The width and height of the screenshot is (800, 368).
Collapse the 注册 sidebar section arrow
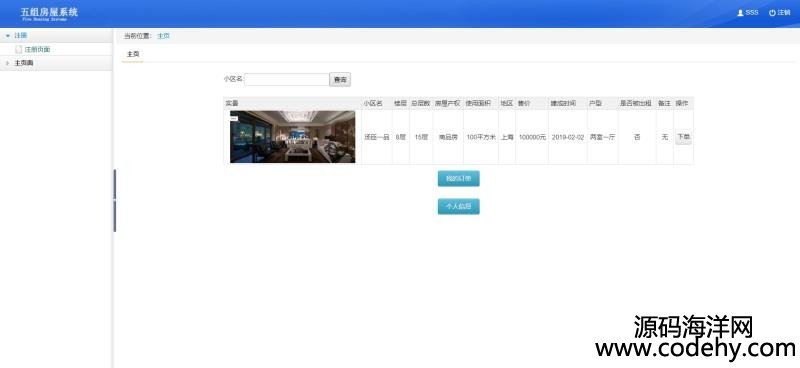pos(8,36)
